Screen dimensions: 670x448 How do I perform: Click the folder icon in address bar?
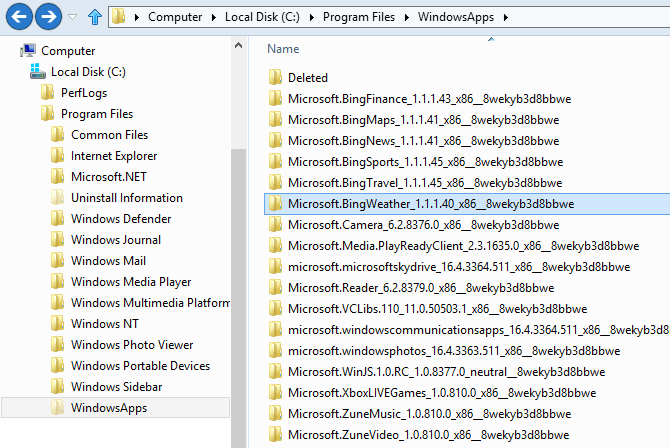tap(118, 17)
